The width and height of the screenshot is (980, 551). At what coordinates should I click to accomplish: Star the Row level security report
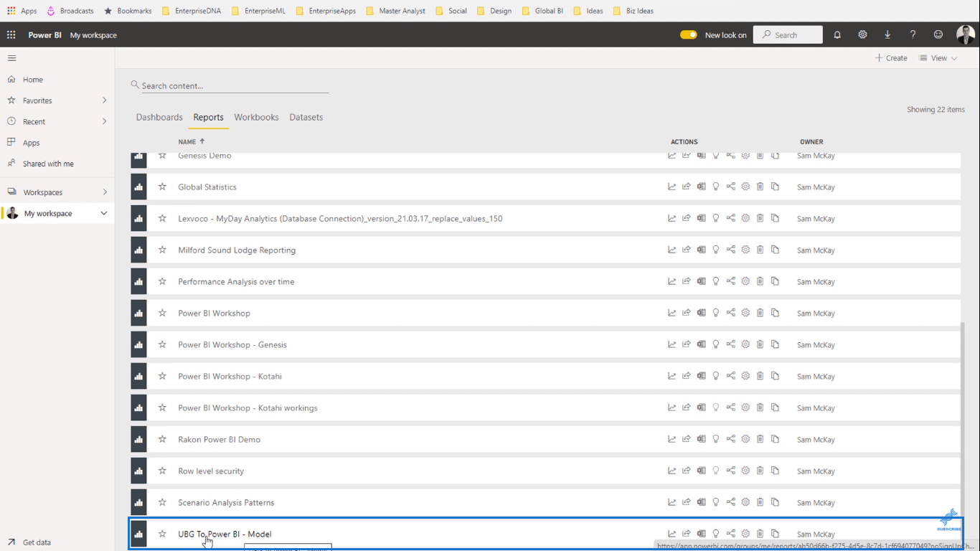click(162, 471)
